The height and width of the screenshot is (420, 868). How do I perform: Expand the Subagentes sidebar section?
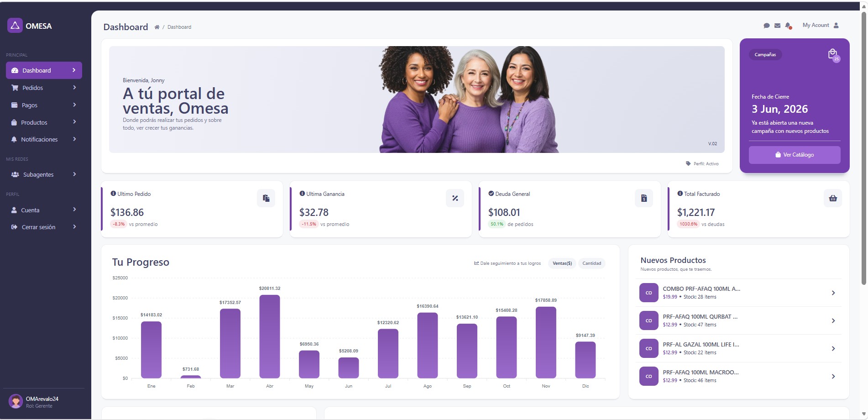tap(44, 174)
